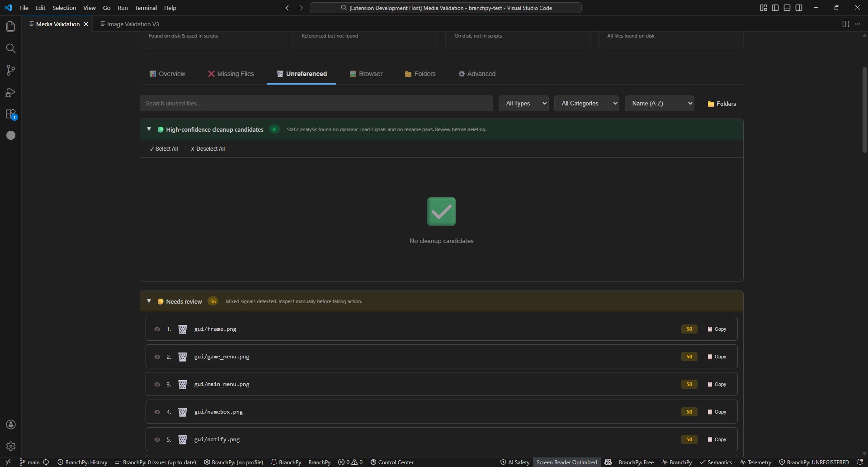Open the Extensions view
868x467 pixels.
(x=10, y=114)
